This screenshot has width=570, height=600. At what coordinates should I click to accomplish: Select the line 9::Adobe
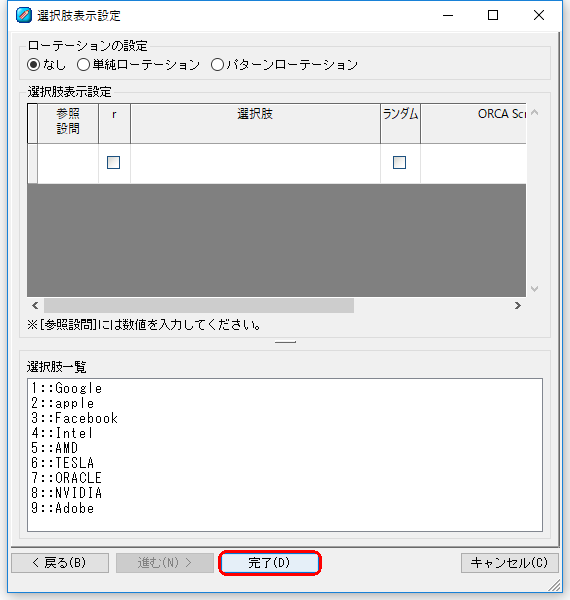pyautogui.click(x=63, y=508)
